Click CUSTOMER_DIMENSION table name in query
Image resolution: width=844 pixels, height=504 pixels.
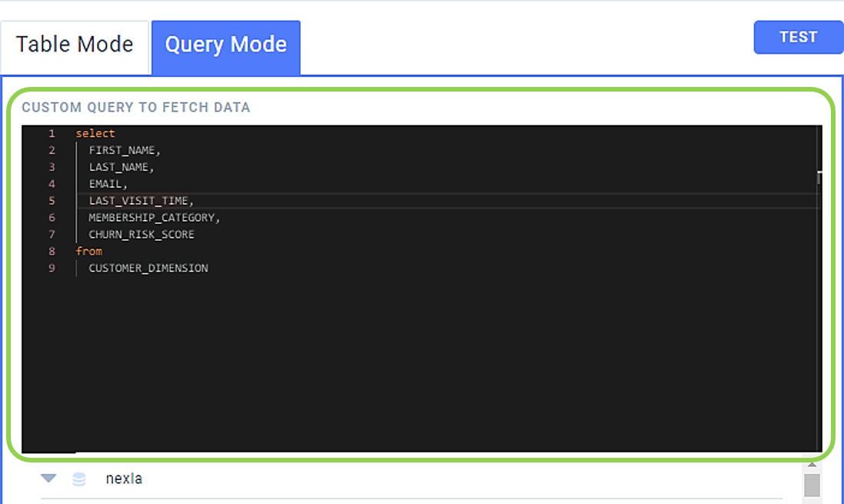(148, 268)
